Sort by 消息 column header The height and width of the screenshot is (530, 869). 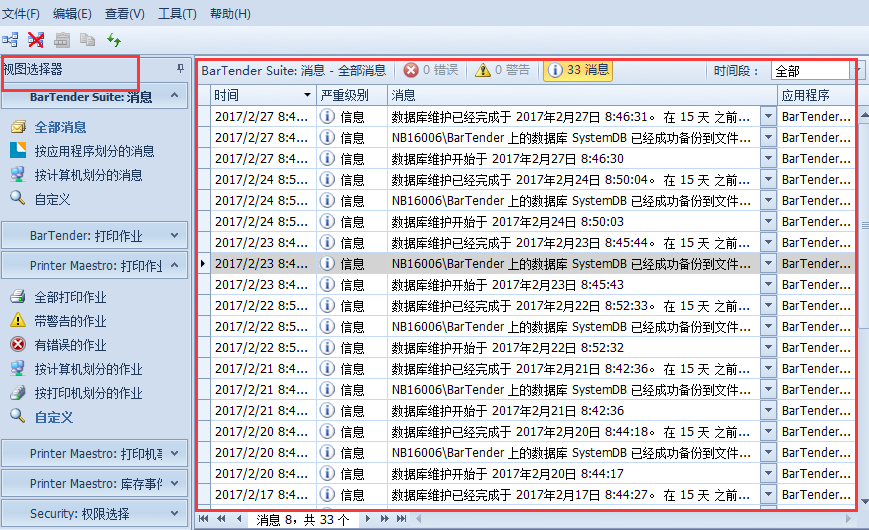(582, 95)
